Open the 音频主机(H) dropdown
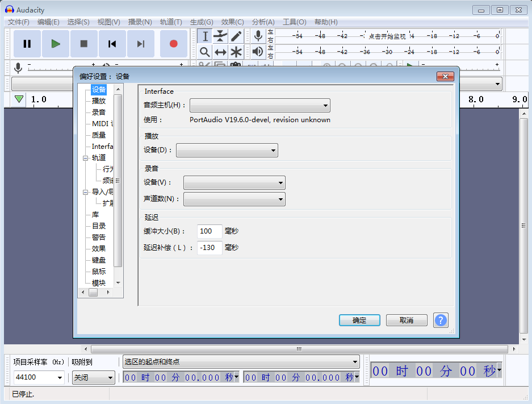 tap(259, 106)
